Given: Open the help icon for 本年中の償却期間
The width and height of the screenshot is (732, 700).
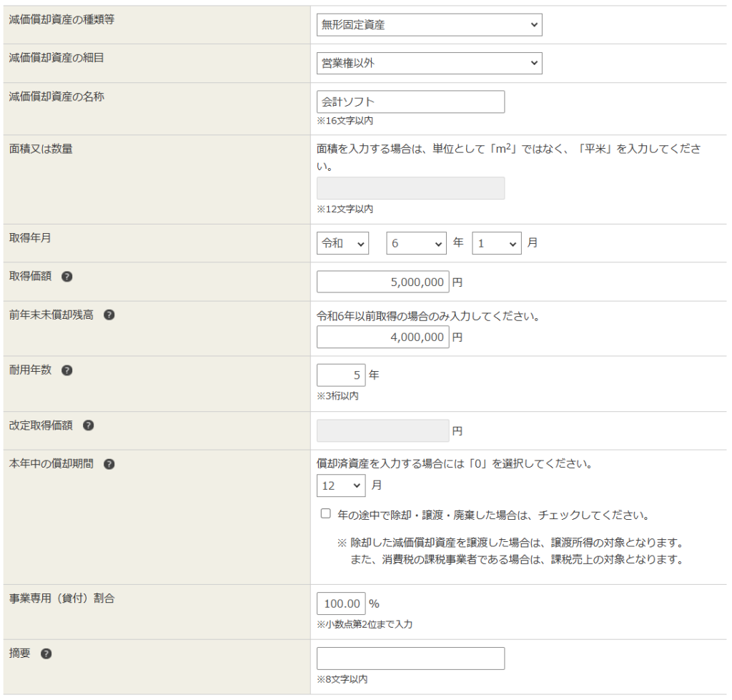Looking at the screenshot, I should point(109,464).
